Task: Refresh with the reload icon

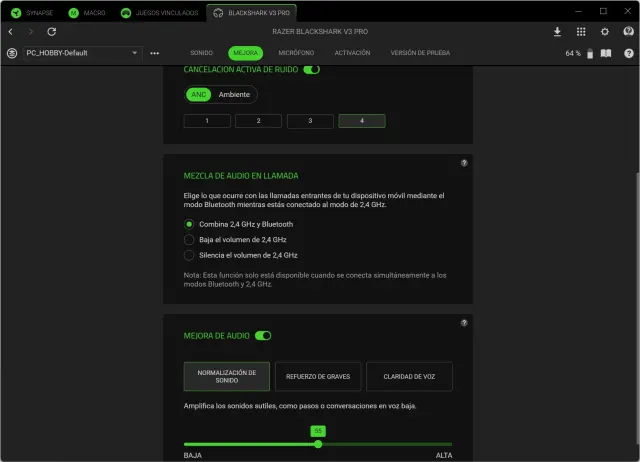Action: coord(51,31)
